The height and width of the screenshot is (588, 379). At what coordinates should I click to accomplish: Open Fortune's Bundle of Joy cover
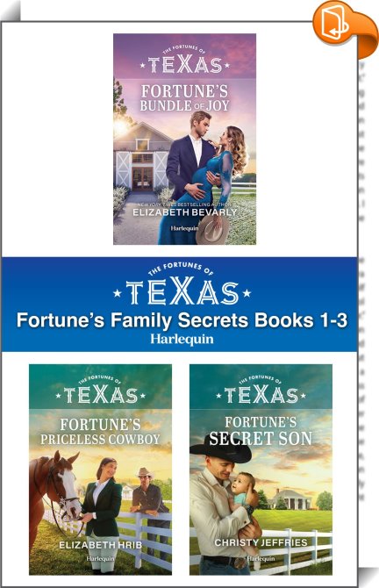click(x=185, y=140)
